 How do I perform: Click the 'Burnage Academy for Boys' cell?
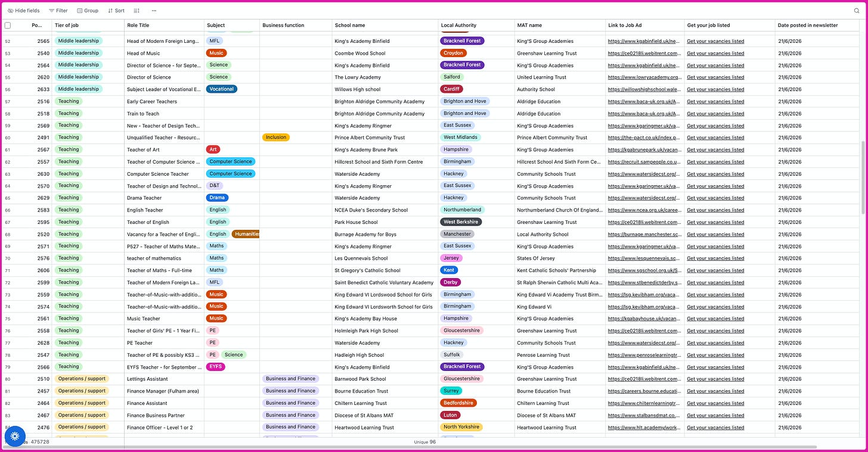tap(385, 234)
